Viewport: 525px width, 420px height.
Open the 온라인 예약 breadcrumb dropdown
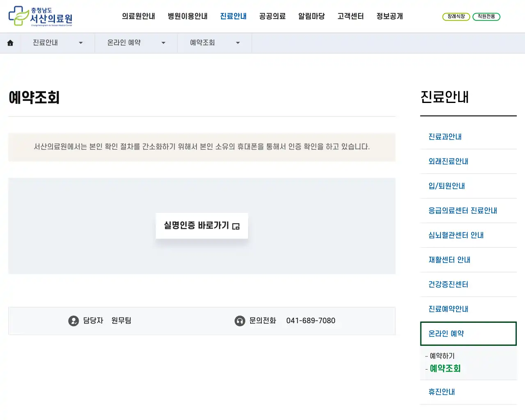coord(163,43)
